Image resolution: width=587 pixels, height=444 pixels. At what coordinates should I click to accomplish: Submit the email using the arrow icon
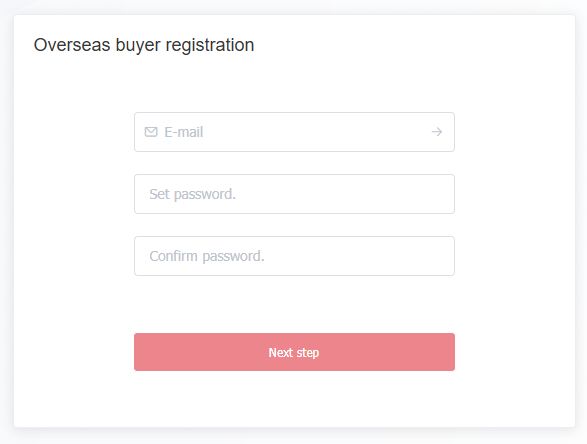point(437,132)
